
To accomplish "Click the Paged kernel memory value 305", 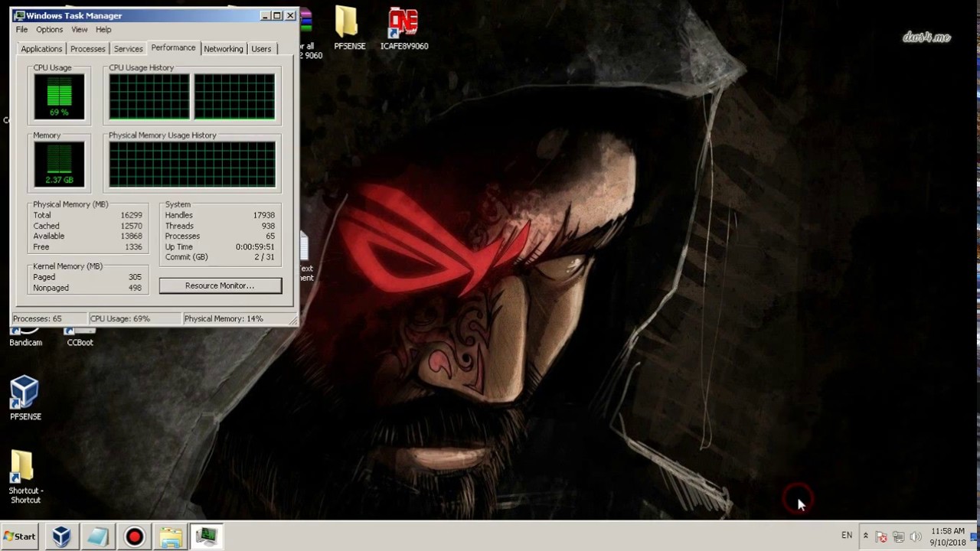I will 135,277.
